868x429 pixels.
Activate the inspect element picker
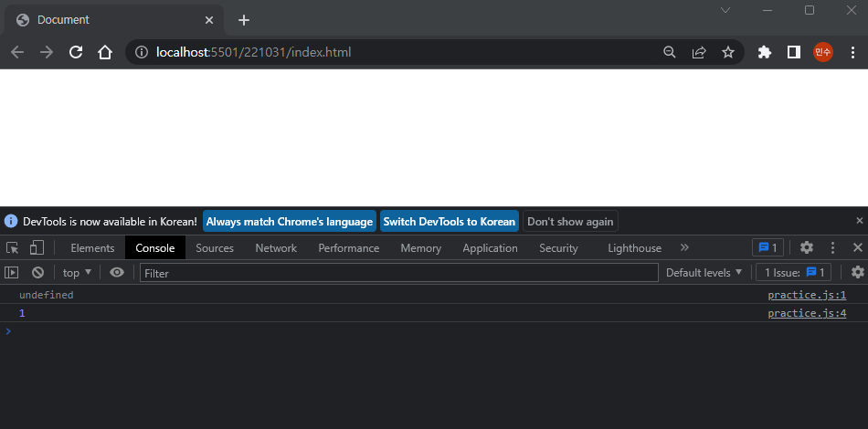[12, 247]
